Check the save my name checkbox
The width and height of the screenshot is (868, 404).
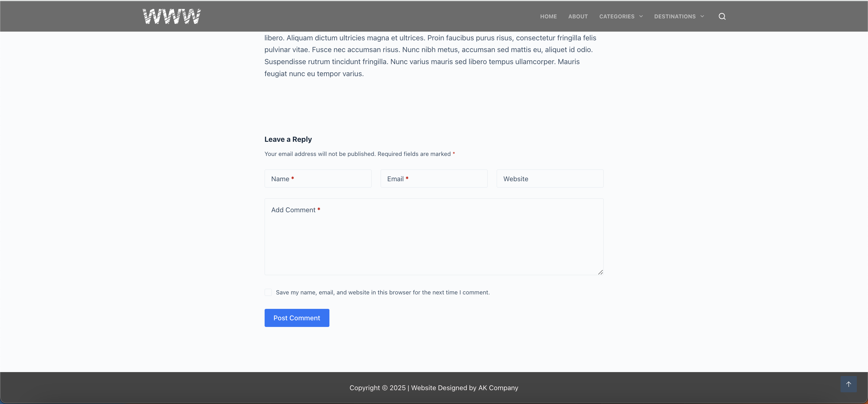click(x=268, y=292)
